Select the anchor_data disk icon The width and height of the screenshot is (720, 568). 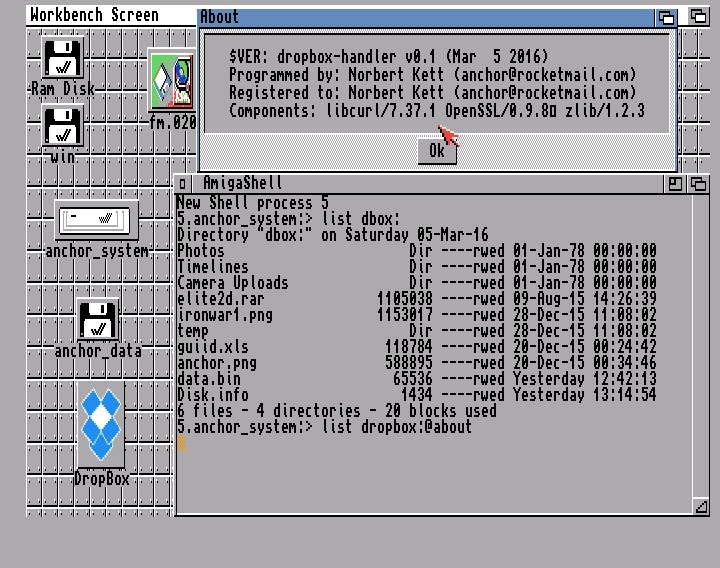(x=97, y=321)
